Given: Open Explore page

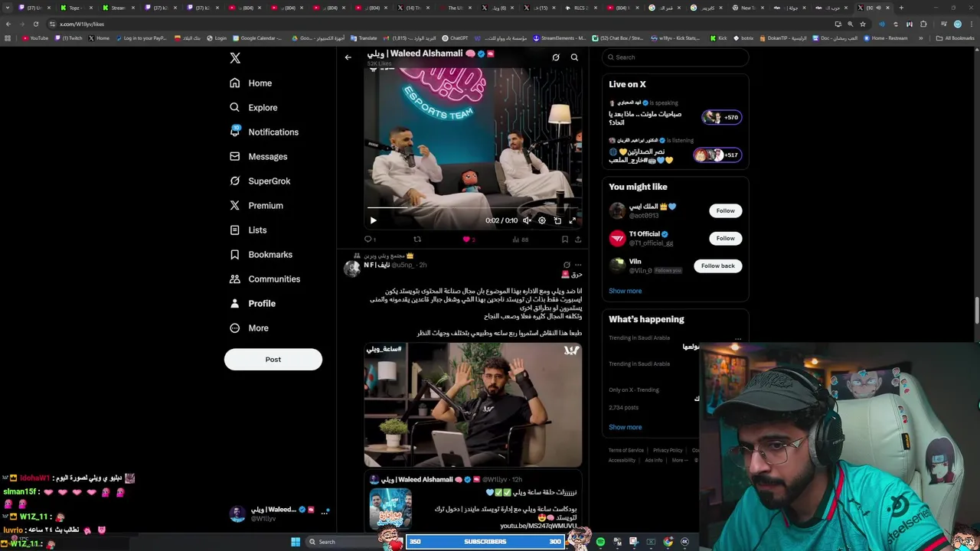Looking at the screenshot, I should click(x=253, y=107).
